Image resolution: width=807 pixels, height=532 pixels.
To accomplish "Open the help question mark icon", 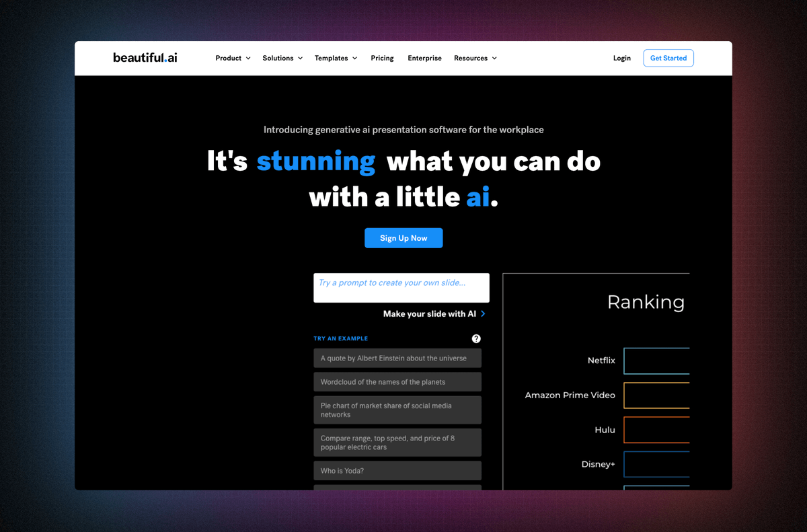I will click(x=476, y=338).
